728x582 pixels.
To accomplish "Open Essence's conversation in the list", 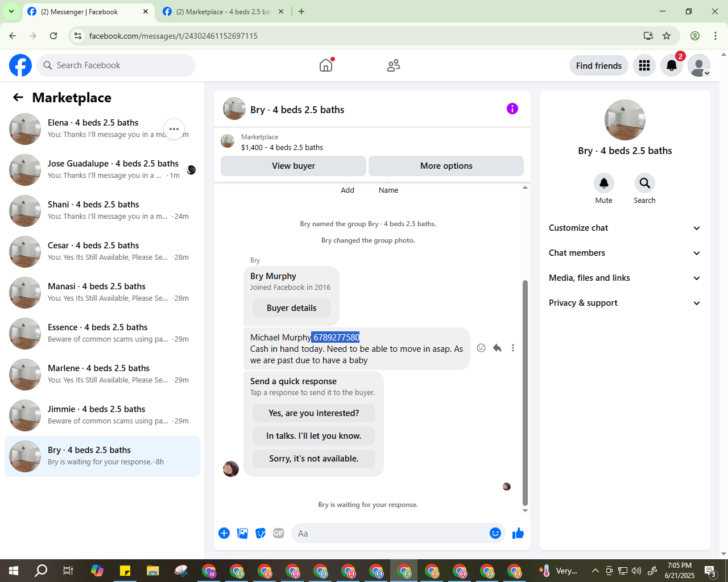I will click(102, 334).
